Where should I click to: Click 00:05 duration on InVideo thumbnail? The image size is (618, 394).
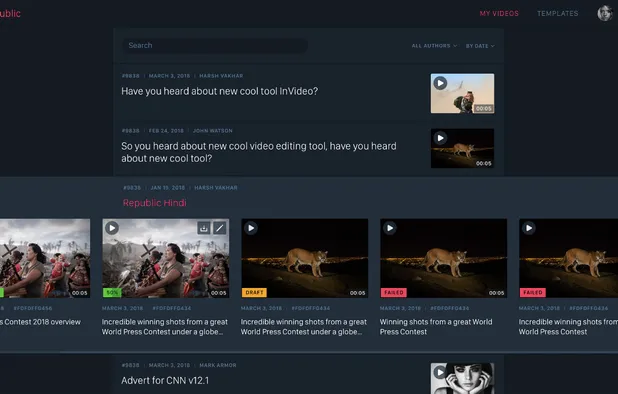(484, 108)
